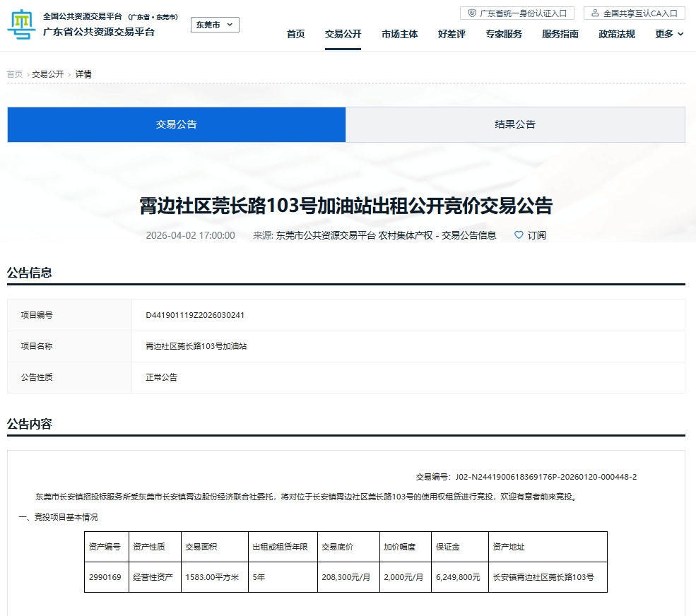
Task: Click the 订阅 subscribe link
Action: (536, 235)
